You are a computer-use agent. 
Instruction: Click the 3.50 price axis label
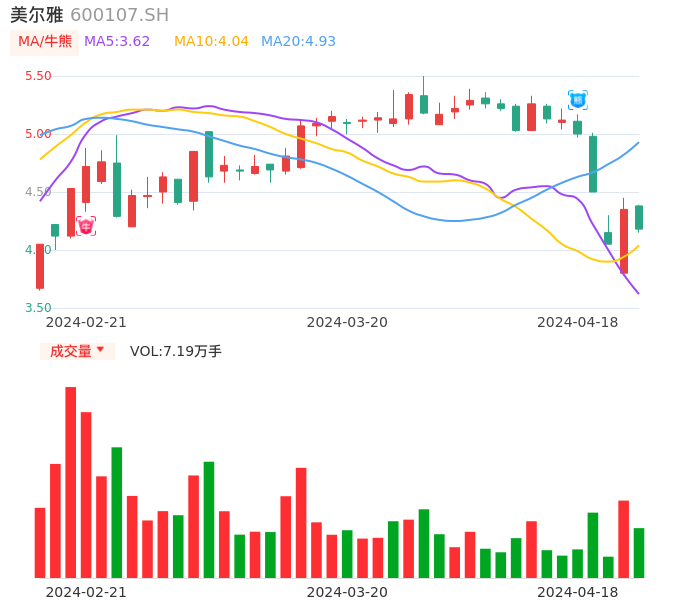(38, 308)
